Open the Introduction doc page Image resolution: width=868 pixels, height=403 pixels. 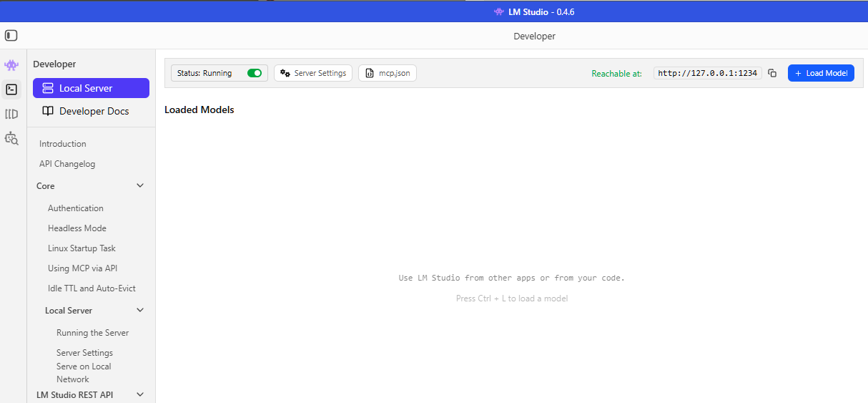(x=63, y=144)
